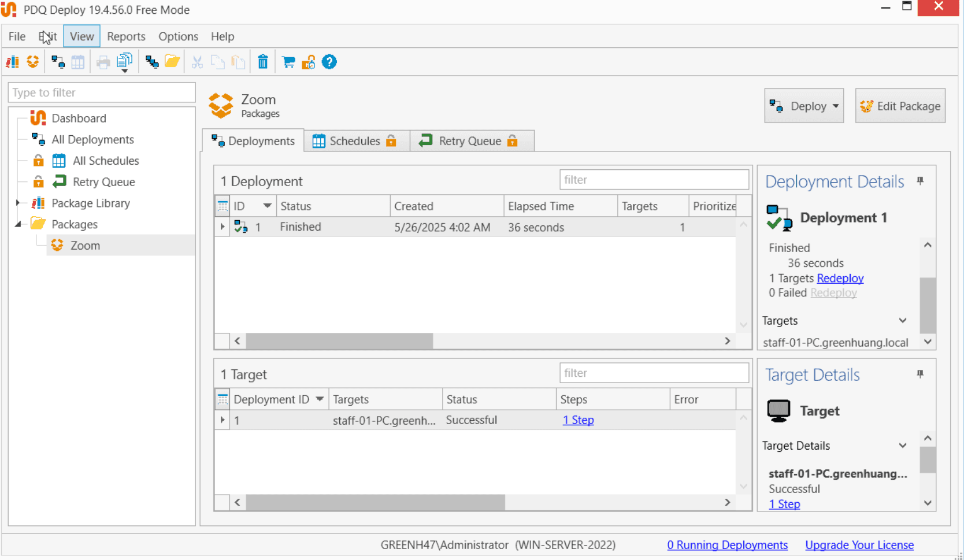Switch to the Schedules tab
Screen dimensions: 964x560
[357, 141]
